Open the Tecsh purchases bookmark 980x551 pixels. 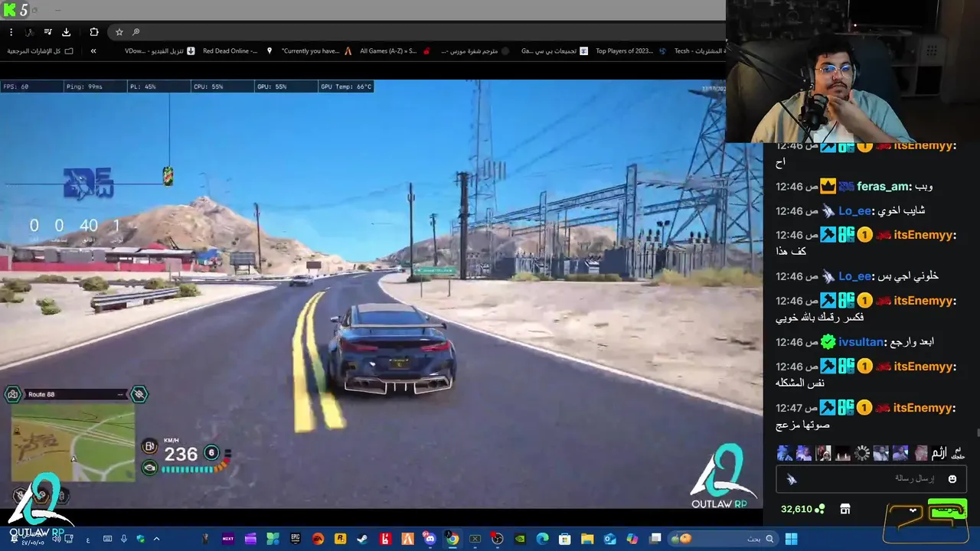699,51
